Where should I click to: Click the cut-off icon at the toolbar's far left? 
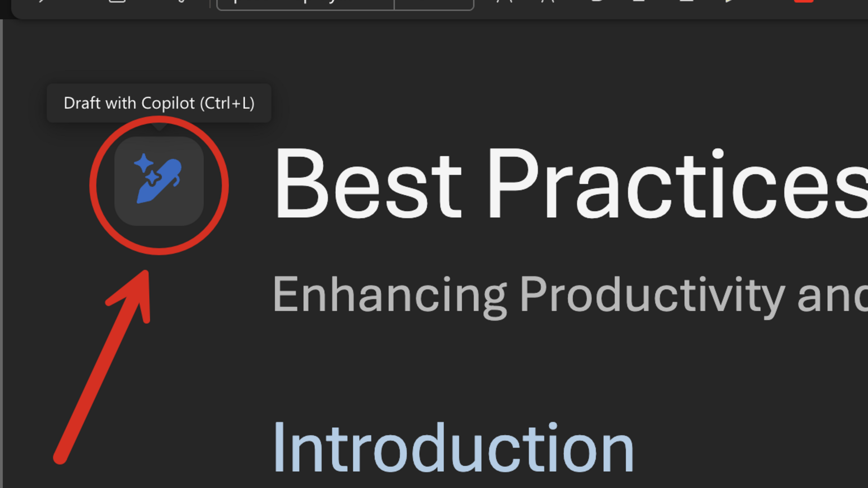[41, 1]
